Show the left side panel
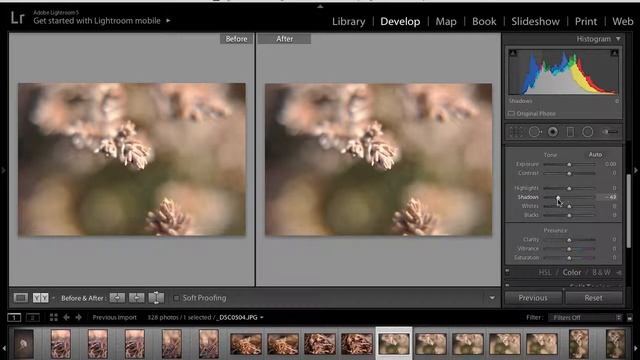This screenshot has height=360, width=640. tap(3, 170)
